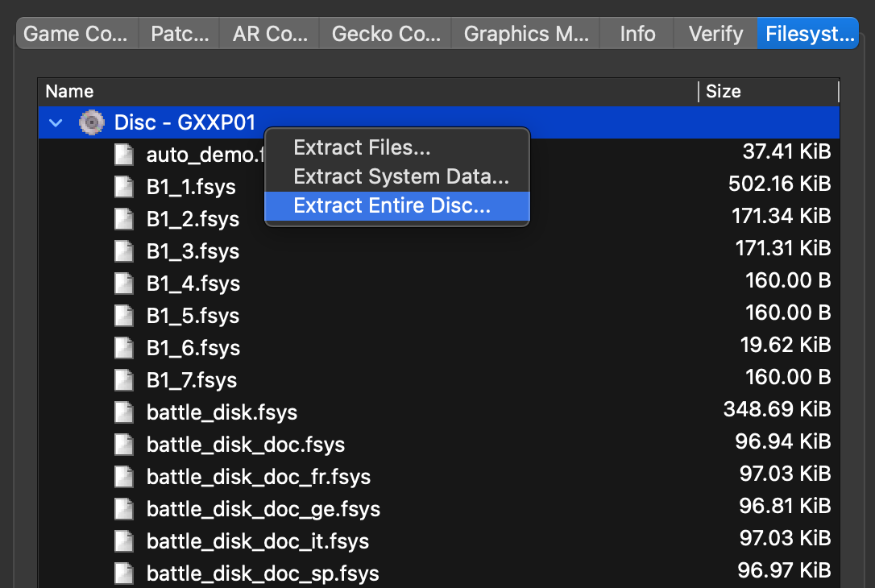875x588 pixels.
Task: Click file icon beside battle_disk.fsys
Action: pyautogui.click(x=124, y=412)
